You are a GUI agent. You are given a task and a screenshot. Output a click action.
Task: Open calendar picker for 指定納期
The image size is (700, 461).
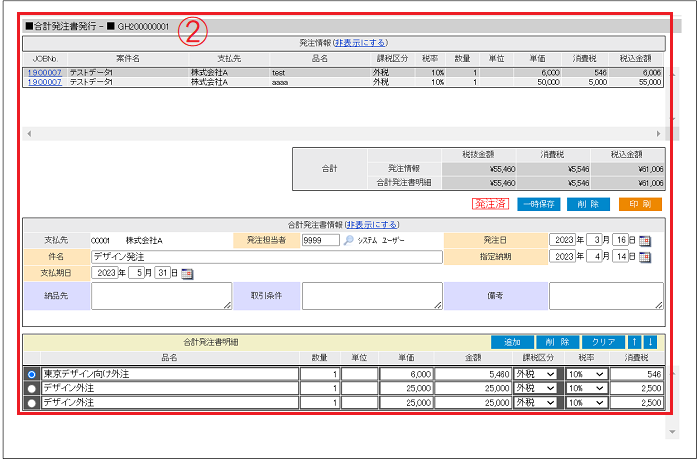(x=645, y=257)
